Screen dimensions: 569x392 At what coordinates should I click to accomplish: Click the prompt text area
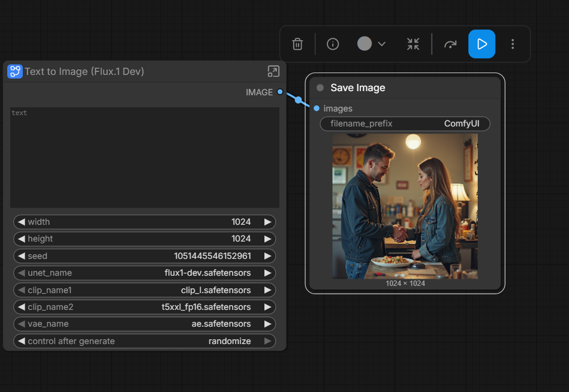click(x=144, y=158)
